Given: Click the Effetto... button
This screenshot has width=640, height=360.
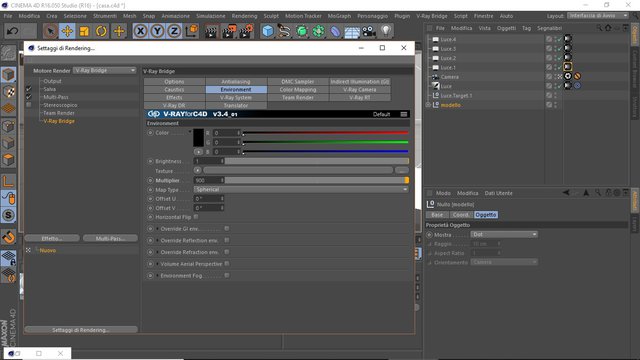Looking at the screenshot, I should point(52,238).
